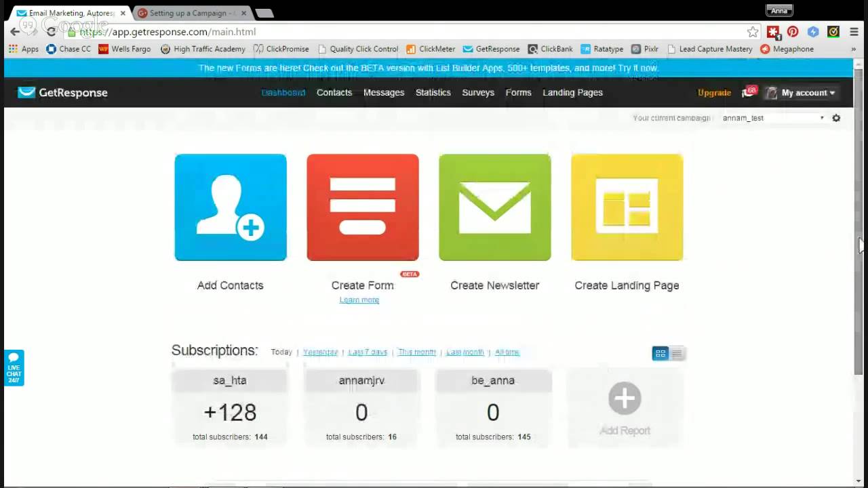Open the ClickMeter bookmark

point(431,49)
